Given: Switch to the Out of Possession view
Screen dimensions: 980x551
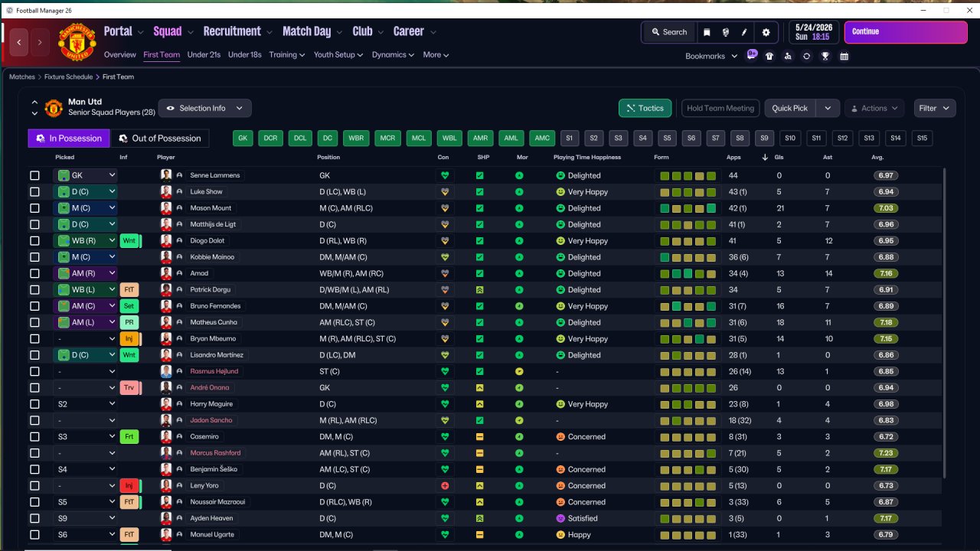Looking at the screenshot, I should tap(160, 139).
